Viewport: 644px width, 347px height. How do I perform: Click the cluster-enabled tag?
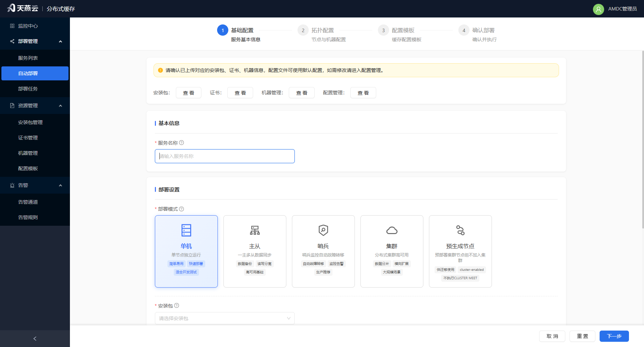coord(472,270)
